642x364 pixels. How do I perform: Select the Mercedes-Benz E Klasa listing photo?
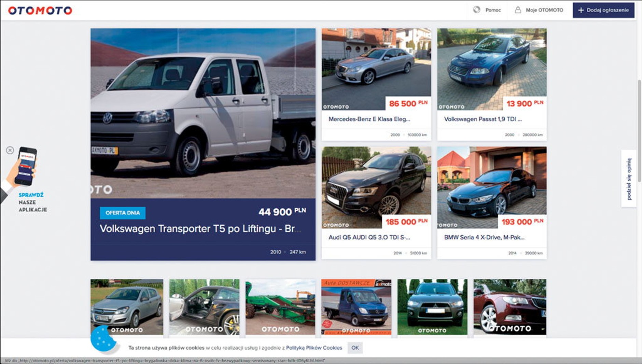click(x=376, y=68)
